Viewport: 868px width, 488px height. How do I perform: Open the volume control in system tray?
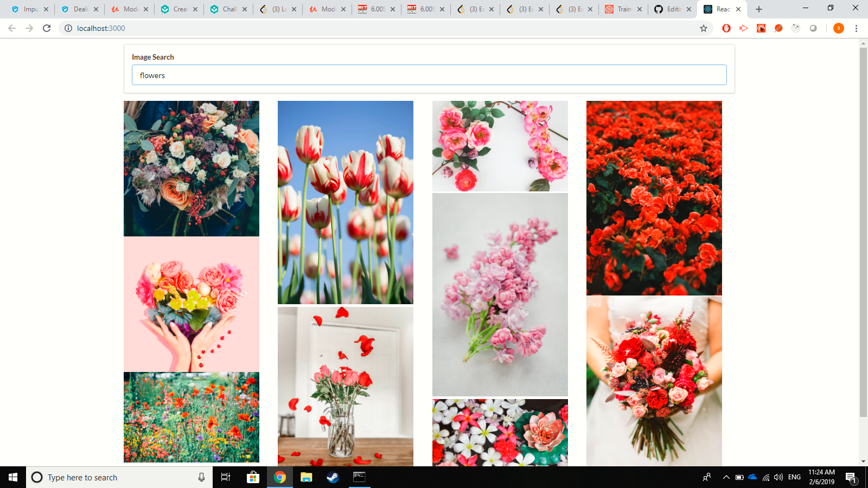click(x=778, y=477)
